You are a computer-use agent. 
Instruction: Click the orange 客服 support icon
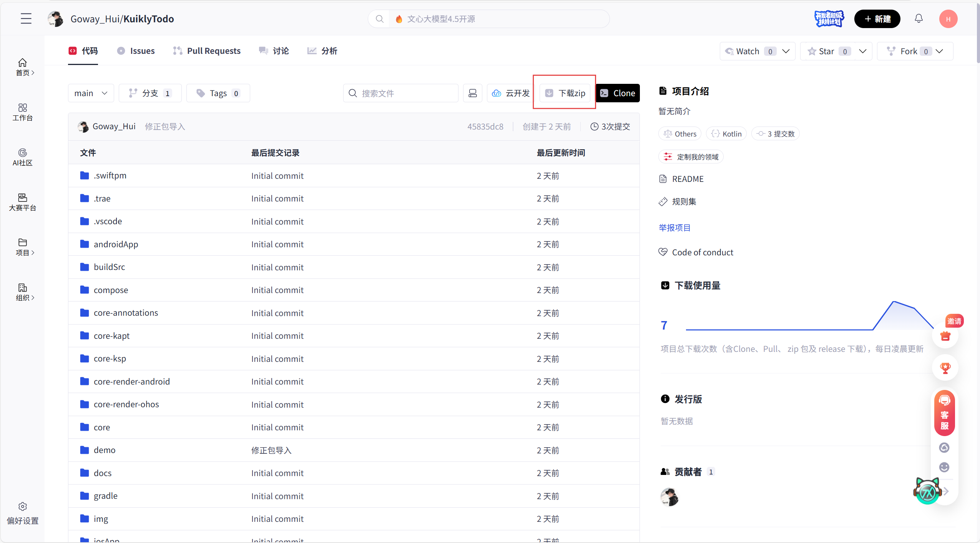(944, 413)
